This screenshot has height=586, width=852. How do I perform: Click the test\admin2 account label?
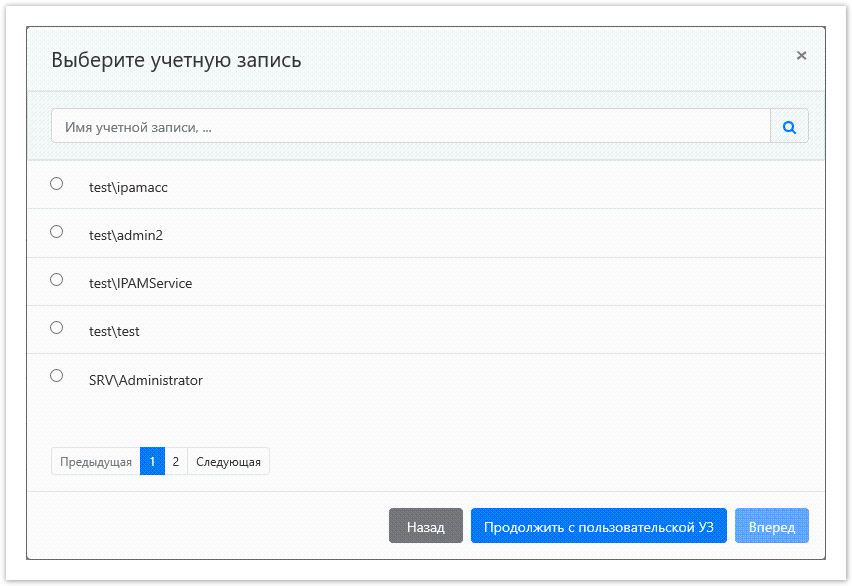tap(125, 235)
